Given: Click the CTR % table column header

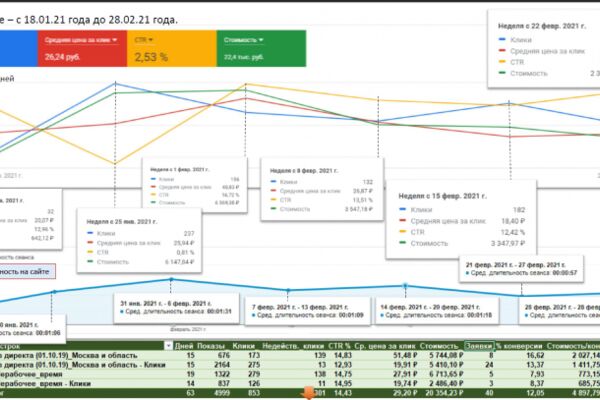Looking at the screenshot, I should pyautogui.click(x=339, y=346).
